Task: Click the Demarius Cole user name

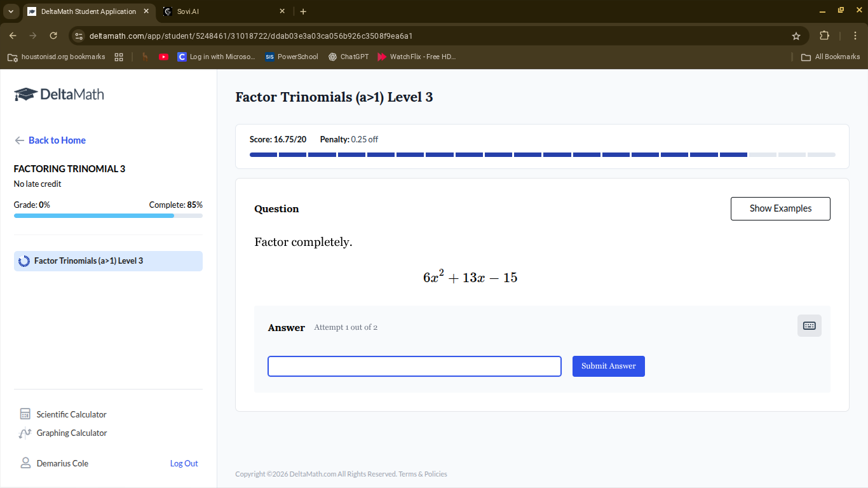Action: pos(62,463)
